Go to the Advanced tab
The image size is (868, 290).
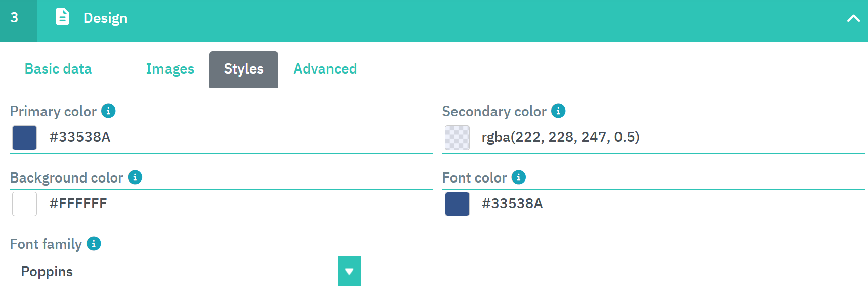pyautogui.click(x=325, y=69)
